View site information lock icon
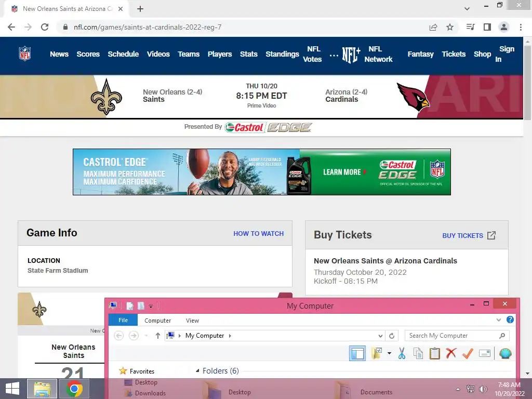 (x=65, y=27)
